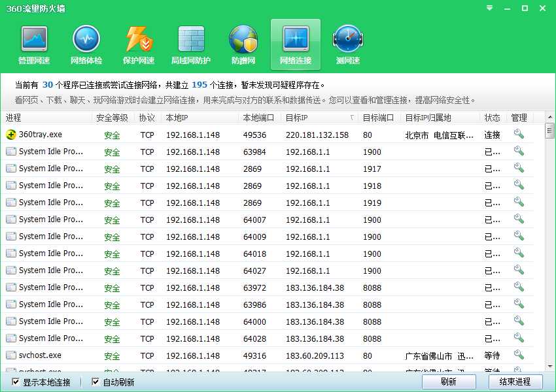Sort by the 安全等级 column header
Image resolution: width=556 pixels, height=392 pixels.
coord(112,118)
